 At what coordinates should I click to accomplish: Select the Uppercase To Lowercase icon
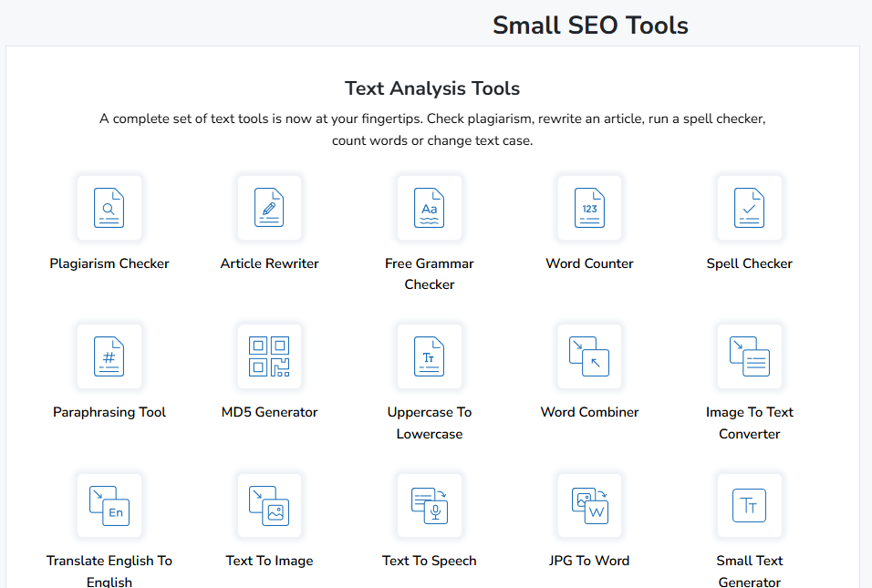point(430,356)
